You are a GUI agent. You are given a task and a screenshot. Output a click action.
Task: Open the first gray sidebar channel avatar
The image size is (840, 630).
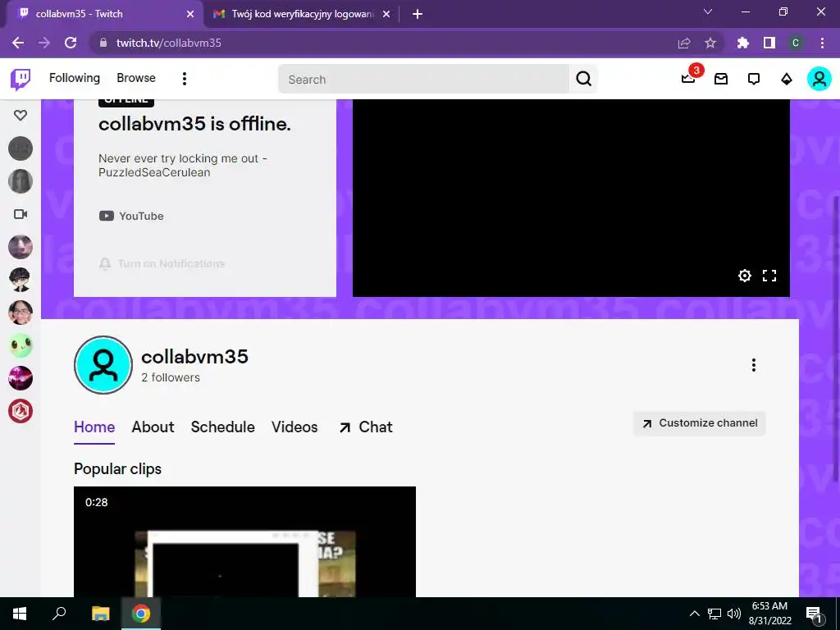pyautogui.click(x=21, y=148)
